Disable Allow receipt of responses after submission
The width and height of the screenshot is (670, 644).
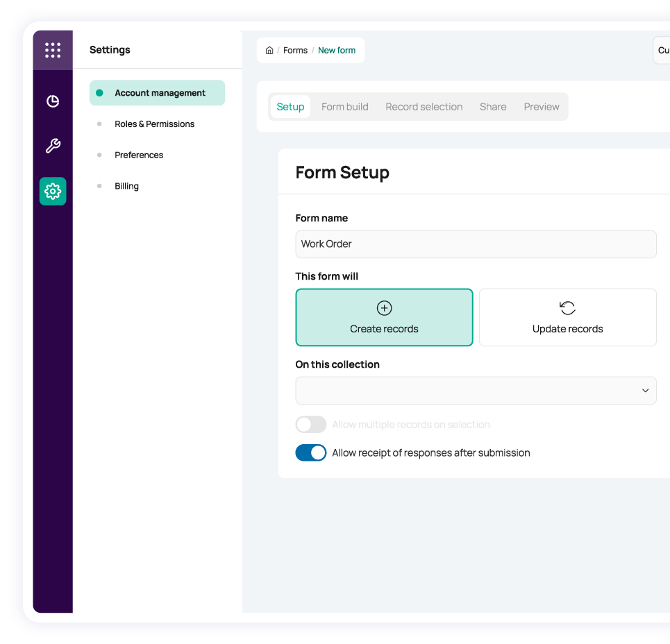tap(310, 453)
